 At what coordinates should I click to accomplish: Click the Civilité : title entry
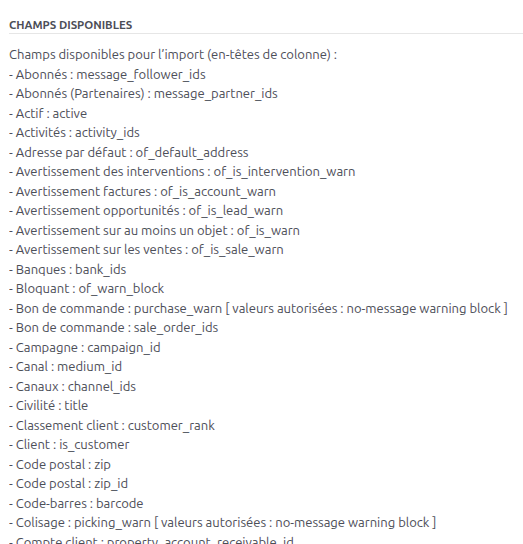[x=48, y=406]
